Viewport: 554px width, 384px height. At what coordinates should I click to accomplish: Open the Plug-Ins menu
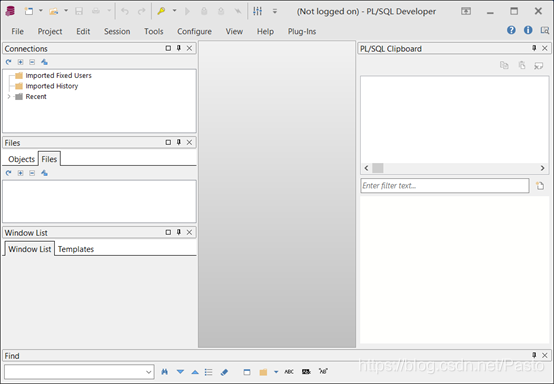click(x=302, y=31)
